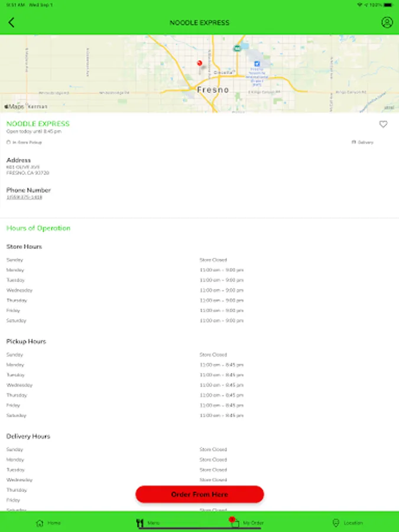
Task: Click the 'Open today until' status text
Action: pos(34,131)
